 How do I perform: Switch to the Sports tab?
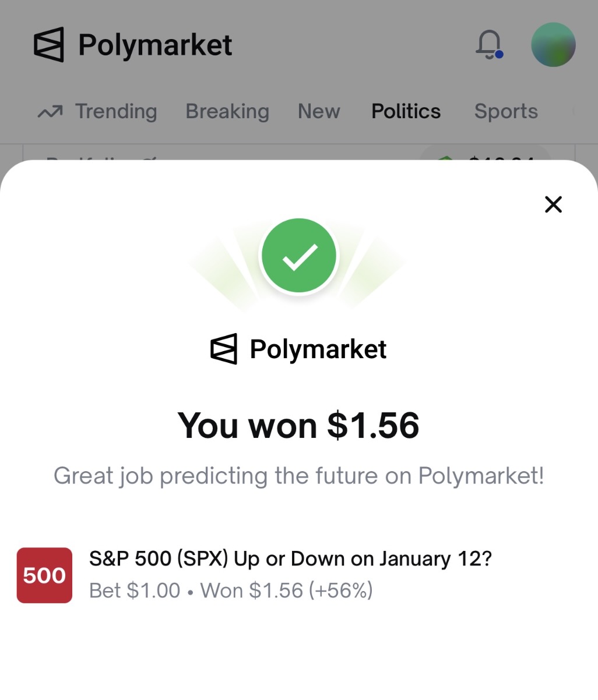[506, 111]
